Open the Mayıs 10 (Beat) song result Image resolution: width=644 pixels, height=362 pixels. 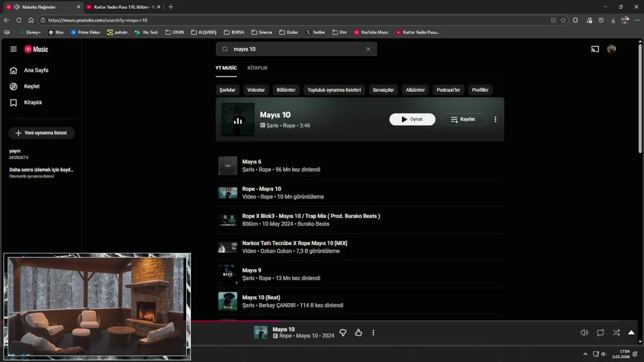pyautogui.click(x=360, y=301)
